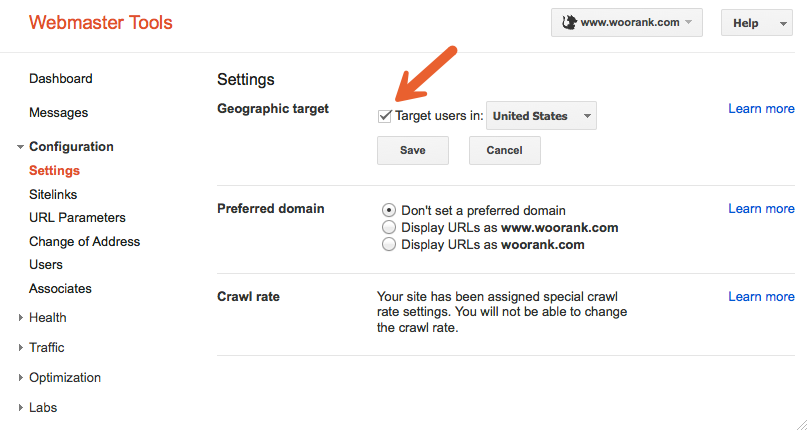Screen dimensions: 808x431
Task: Click the Traffic sidebar label
Action: [x=46, y=347]
